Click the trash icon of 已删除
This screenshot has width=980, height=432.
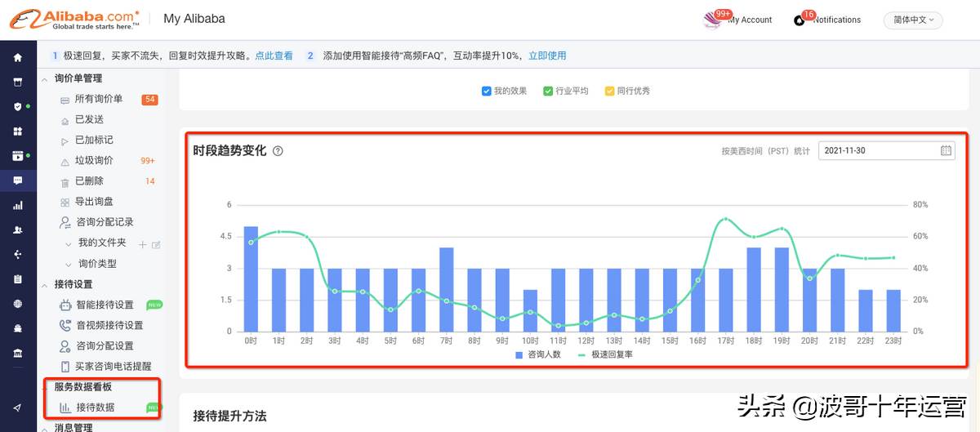[65, 181]
